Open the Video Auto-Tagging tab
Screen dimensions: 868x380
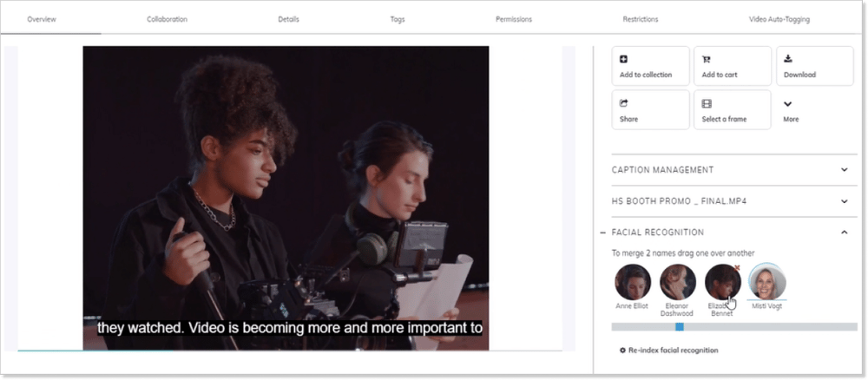pyautogui.click(x=779, y=19)
